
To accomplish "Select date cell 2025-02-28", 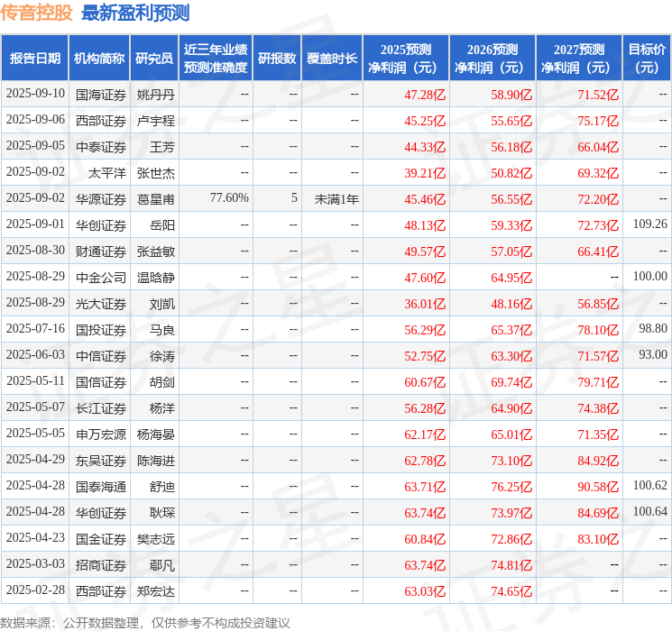I will (x=35, y=590).
